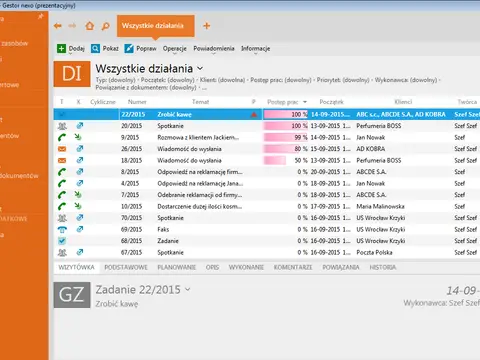
Task: Open the KOMENTARZE tab
Action: pos(293,267)
